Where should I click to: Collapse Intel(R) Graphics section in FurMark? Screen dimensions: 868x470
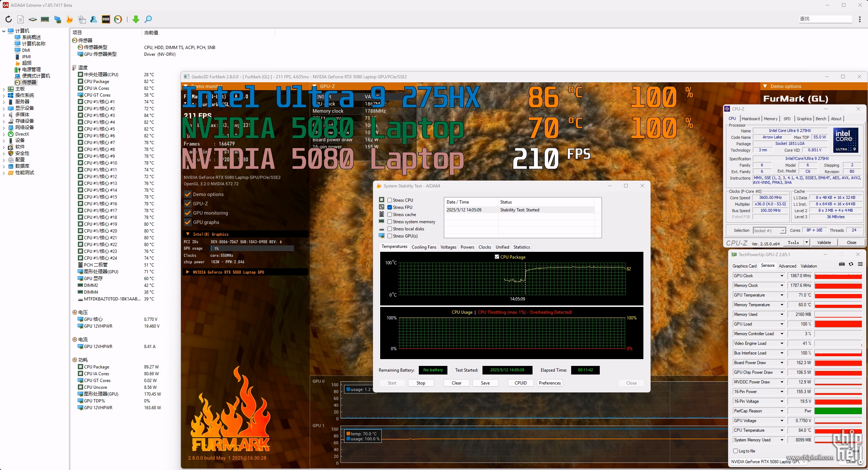click(x=187, y=234)
